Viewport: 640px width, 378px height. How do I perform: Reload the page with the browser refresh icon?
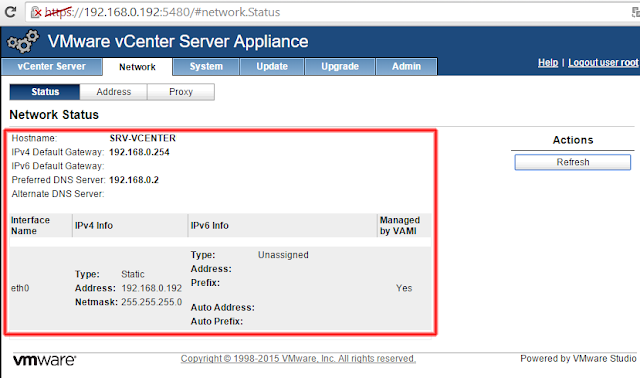10,12
